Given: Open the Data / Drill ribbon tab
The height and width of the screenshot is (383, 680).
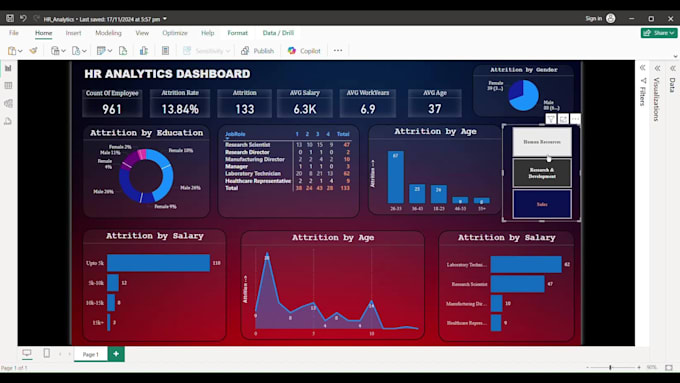Looking at the screenshot, I should [x=278, y=33].
